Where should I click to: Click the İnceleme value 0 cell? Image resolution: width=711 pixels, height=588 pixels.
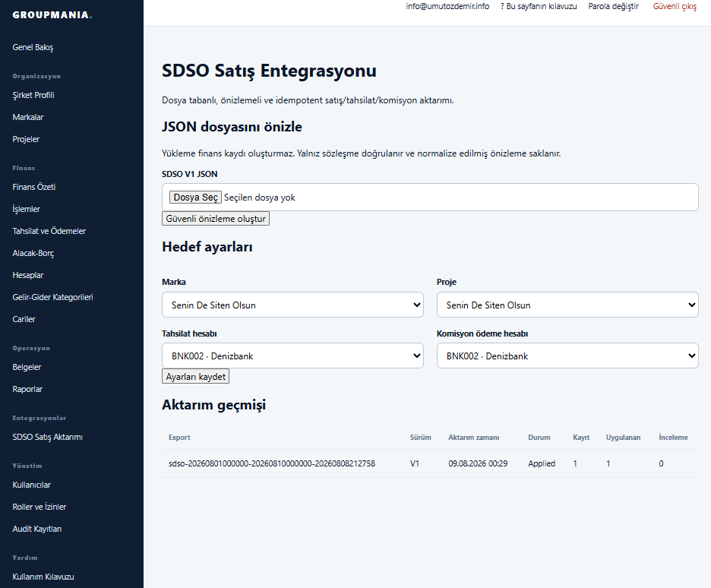click(661, 463)
